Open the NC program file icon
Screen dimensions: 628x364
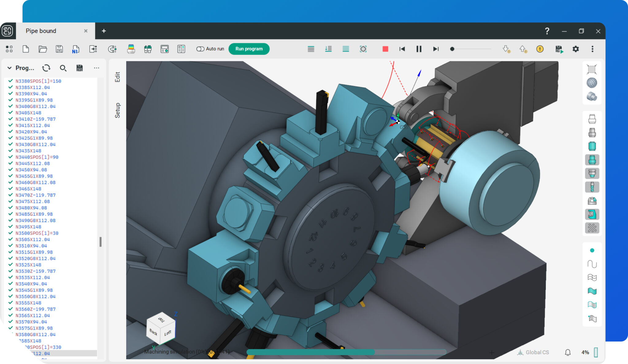click(75, 49)
